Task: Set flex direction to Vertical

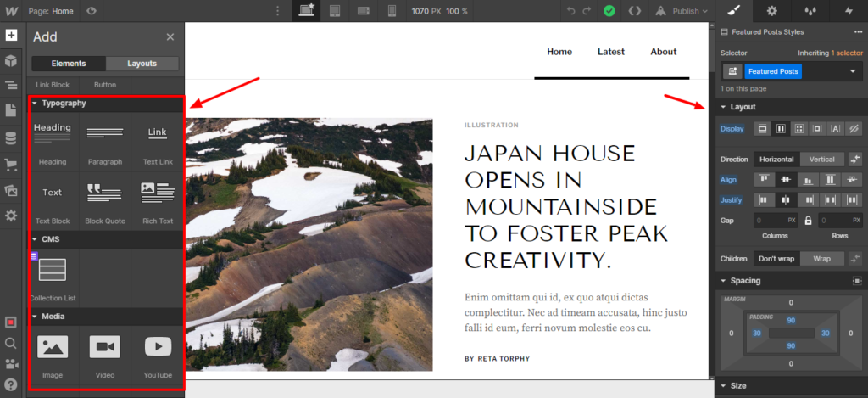Action: (x=821, y=159)
